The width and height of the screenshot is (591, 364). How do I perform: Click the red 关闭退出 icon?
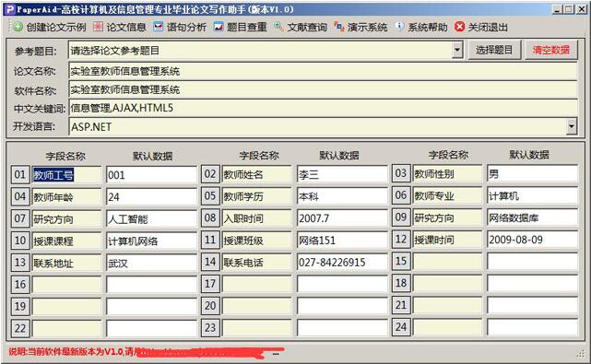tap(459, 27)
